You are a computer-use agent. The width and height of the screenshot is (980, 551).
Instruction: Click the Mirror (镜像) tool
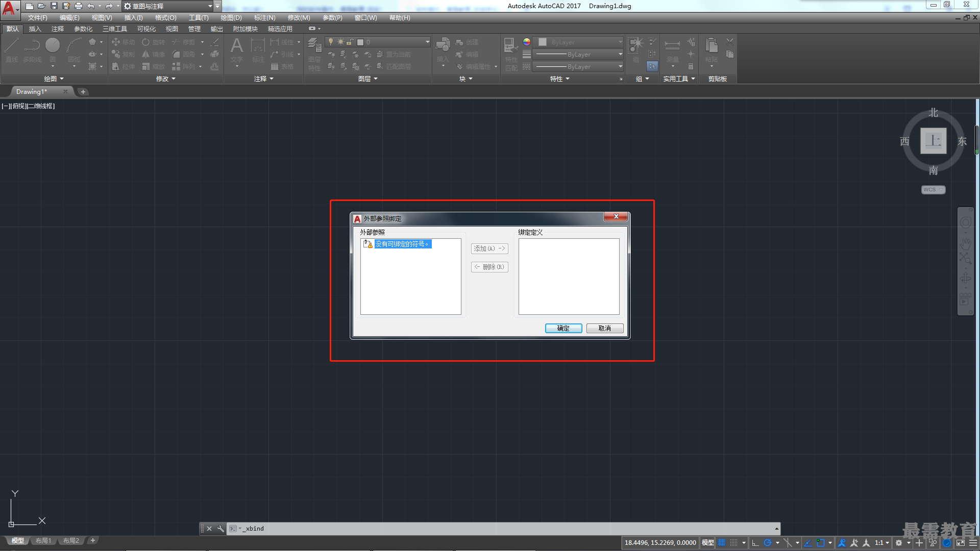click(x=154, y=54)
